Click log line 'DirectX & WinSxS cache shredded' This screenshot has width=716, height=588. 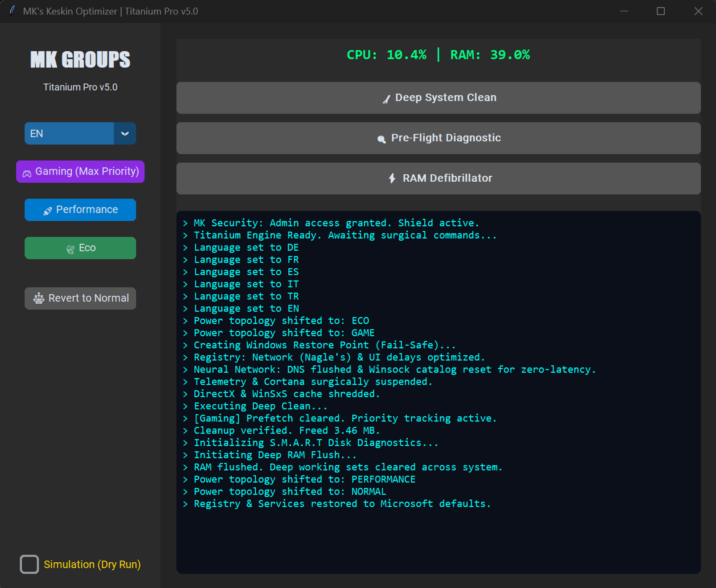click(281, 394)
